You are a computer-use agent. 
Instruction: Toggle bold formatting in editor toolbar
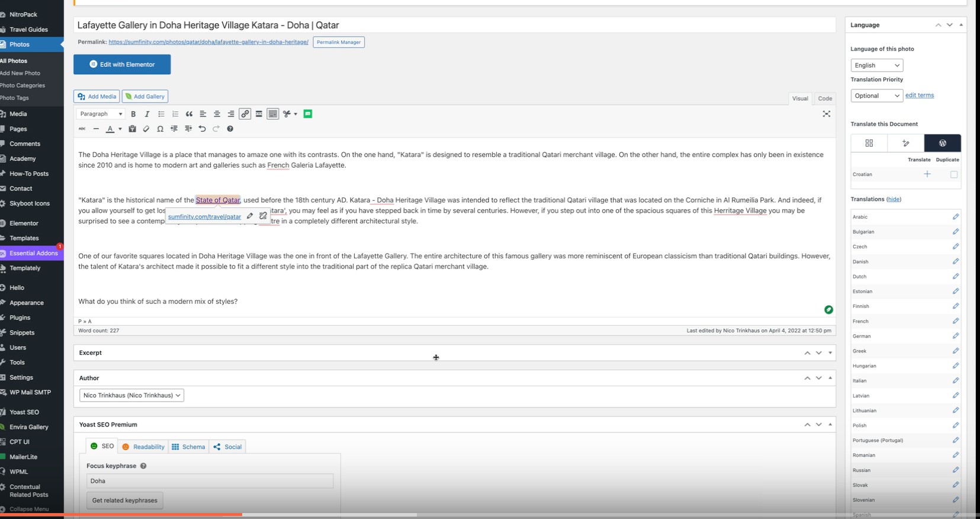133,114
